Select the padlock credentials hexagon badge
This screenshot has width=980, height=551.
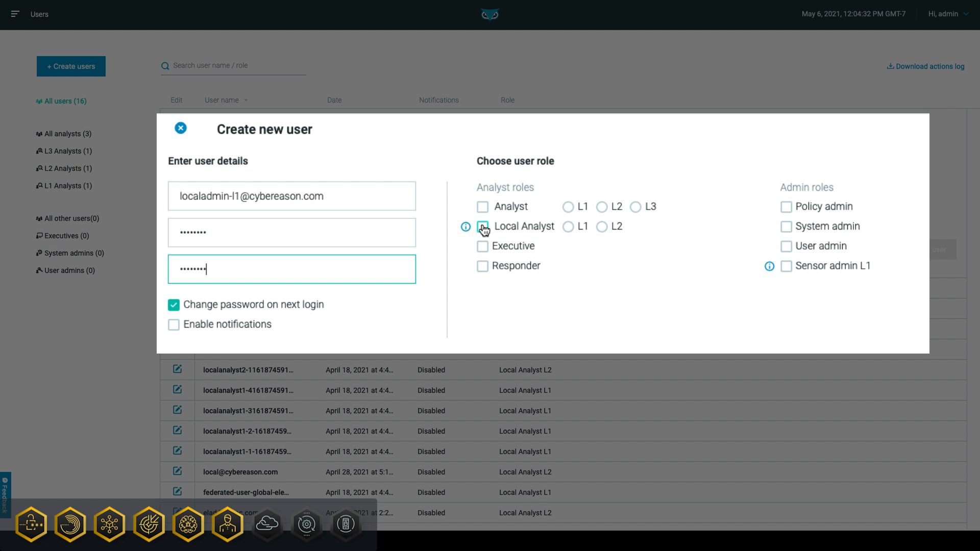[31, 524]
